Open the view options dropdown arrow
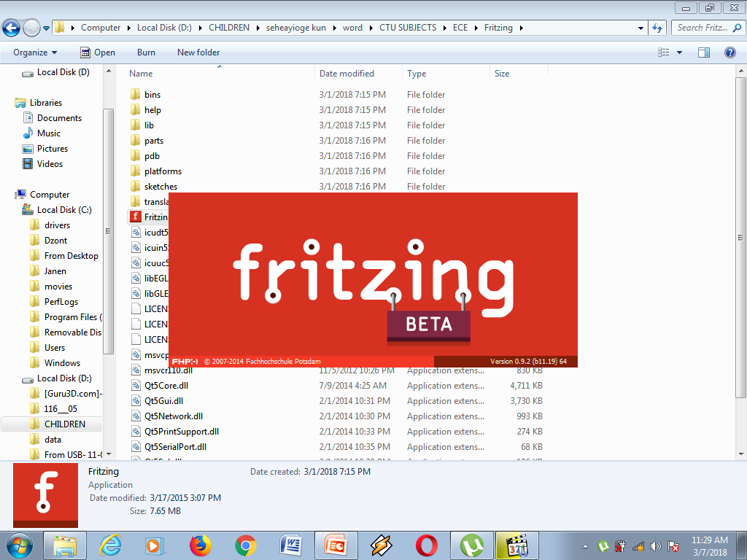747x560 pixels. pyautogui.click(x=679, y=52)
